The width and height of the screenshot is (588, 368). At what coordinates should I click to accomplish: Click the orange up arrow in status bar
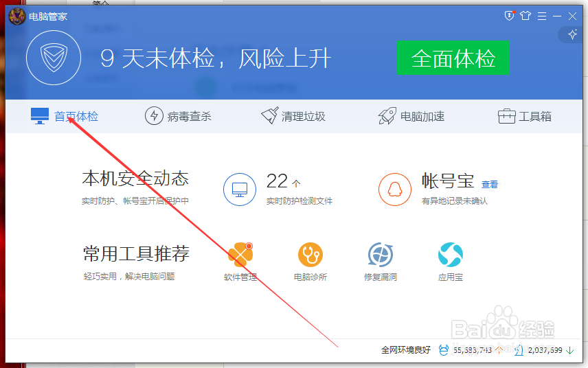(499, 349)
